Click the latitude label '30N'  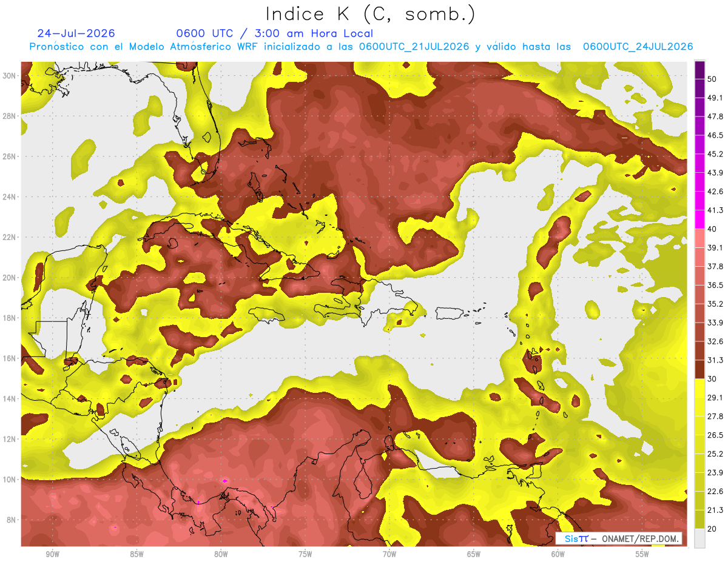coord(9,76)
